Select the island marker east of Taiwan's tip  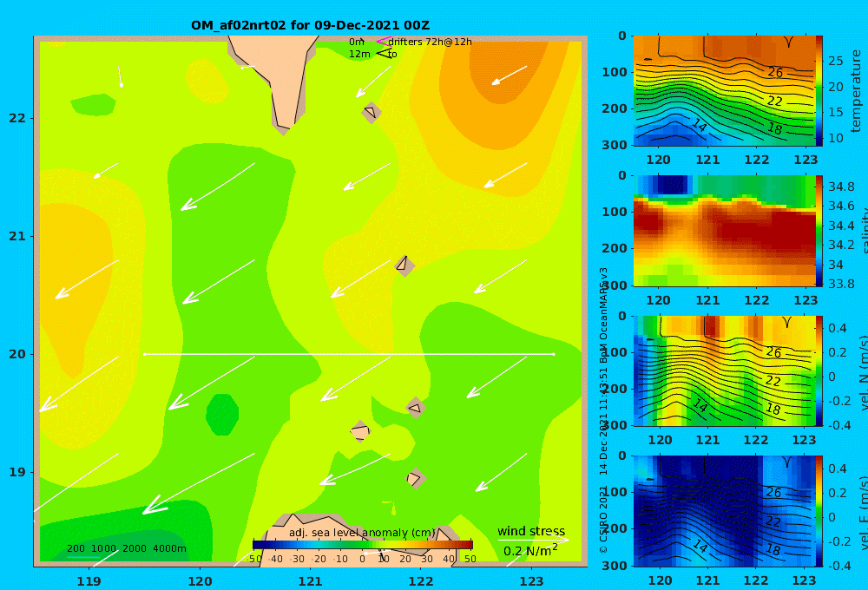coord(372,112)
